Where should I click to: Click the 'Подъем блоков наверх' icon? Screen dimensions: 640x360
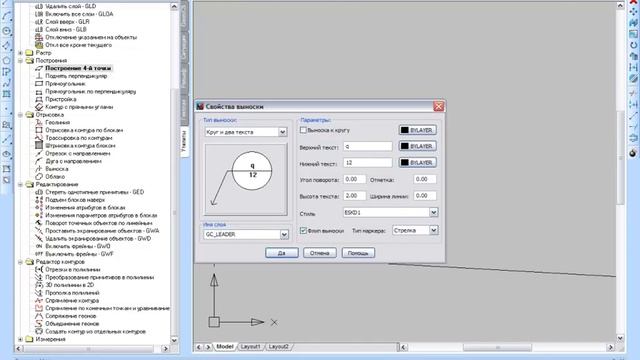click(x=39, y=200)
